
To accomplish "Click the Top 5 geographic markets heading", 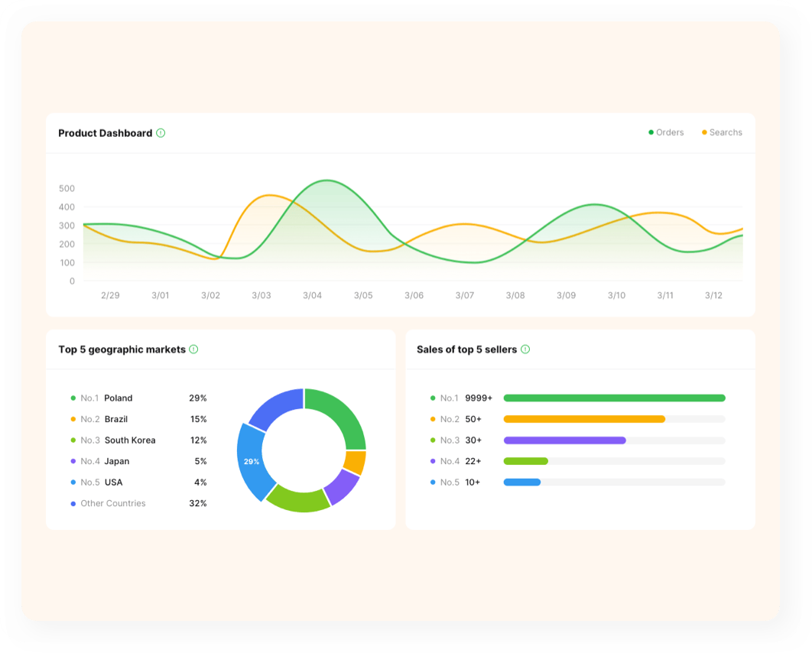I will click(122, 349).
